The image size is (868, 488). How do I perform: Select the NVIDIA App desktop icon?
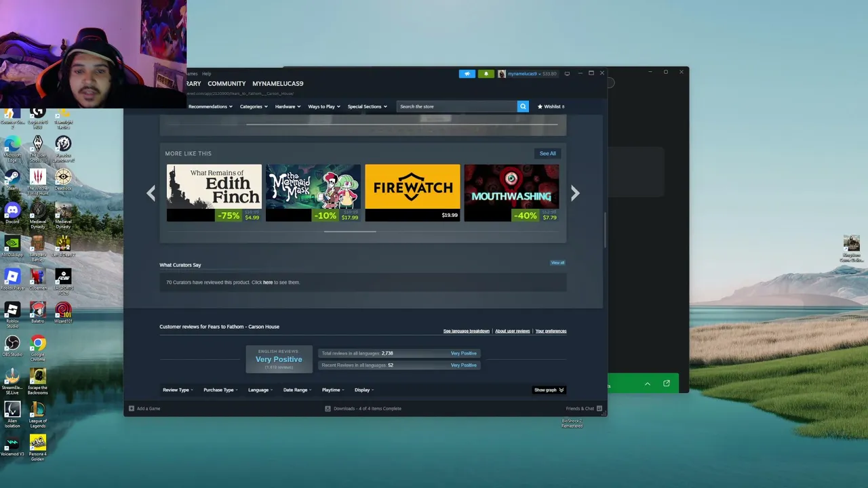pyautogui.click(x=12, y=246)
